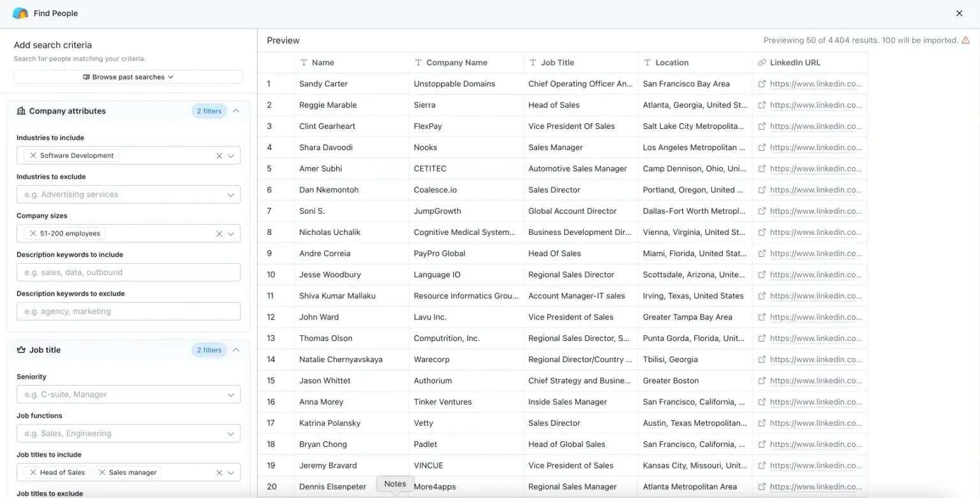Open Clint Gearheart's LinkedIn URL link
Viewport: 980px width, 498px height.
[816, 126]
